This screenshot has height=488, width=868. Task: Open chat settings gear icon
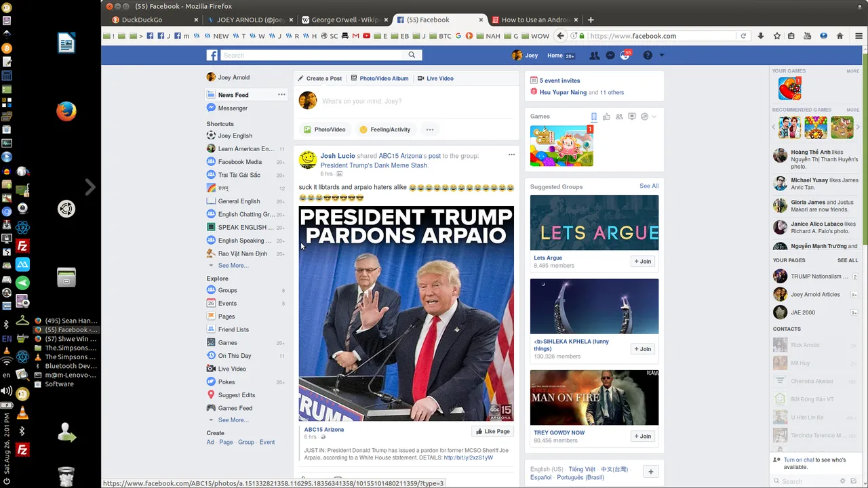tap(844, 481)
